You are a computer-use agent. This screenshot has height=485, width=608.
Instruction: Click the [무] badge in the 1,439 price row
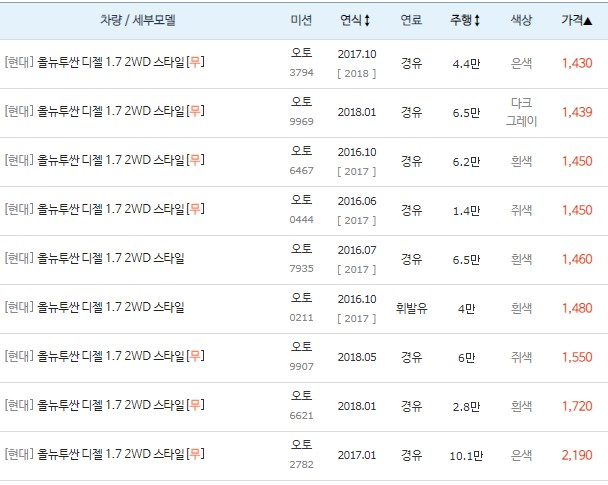pyautogui.click(x=195, y=111)
